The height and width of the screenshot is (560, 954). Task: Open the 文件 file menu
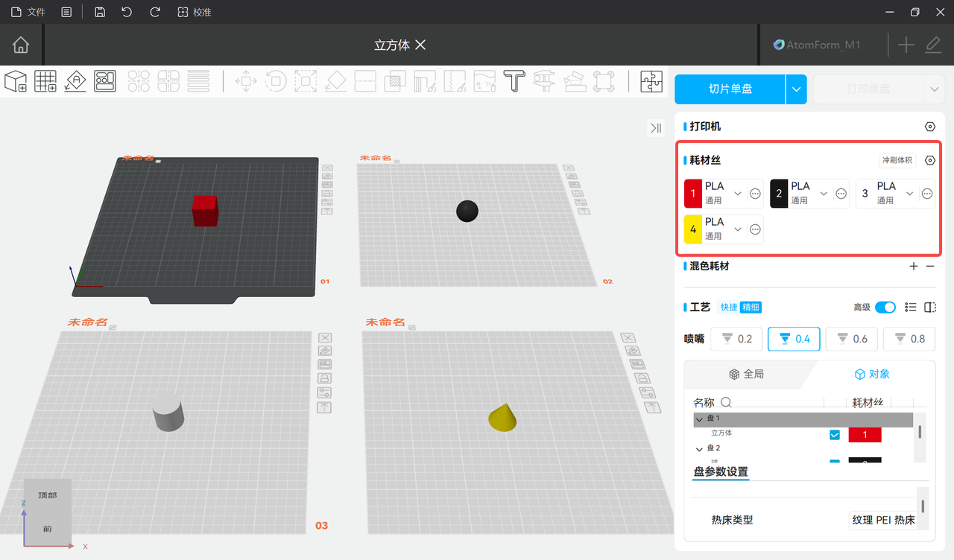[x=28, y=12]
